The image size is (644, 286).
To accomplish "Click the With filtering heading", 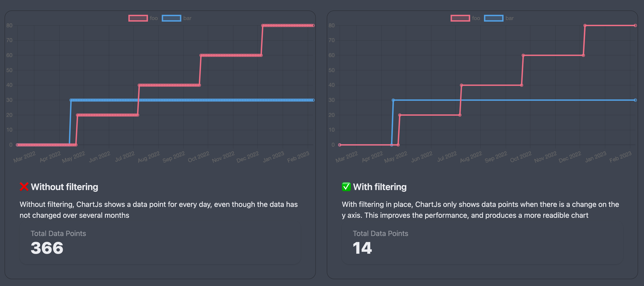I will (x=380, y=187).
